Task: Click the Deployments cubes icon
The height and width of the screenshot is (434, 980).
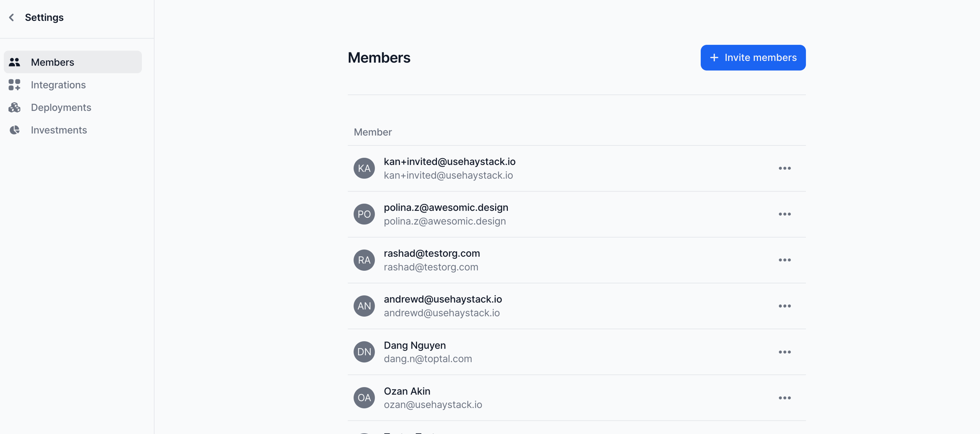Action: (14, 108)
